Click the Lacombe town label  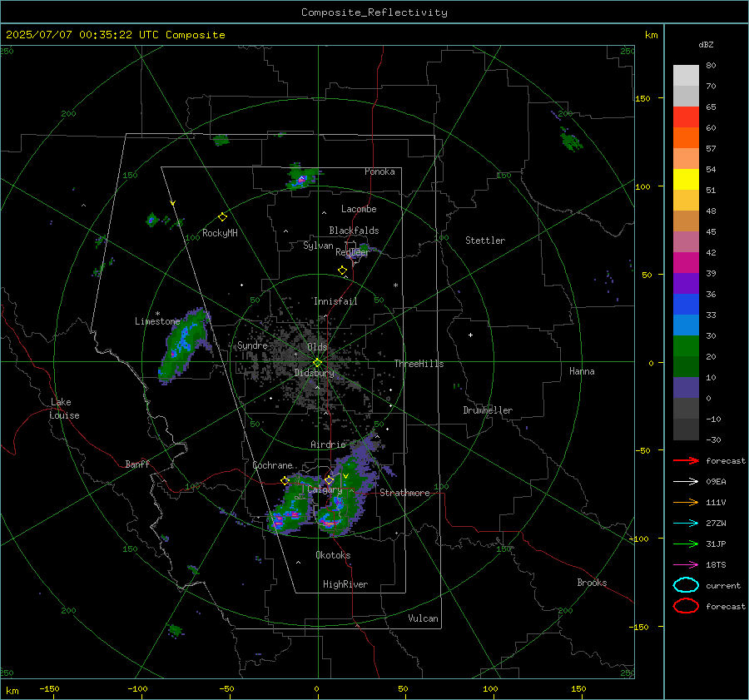pyautogui.click(x=359, y=209)
